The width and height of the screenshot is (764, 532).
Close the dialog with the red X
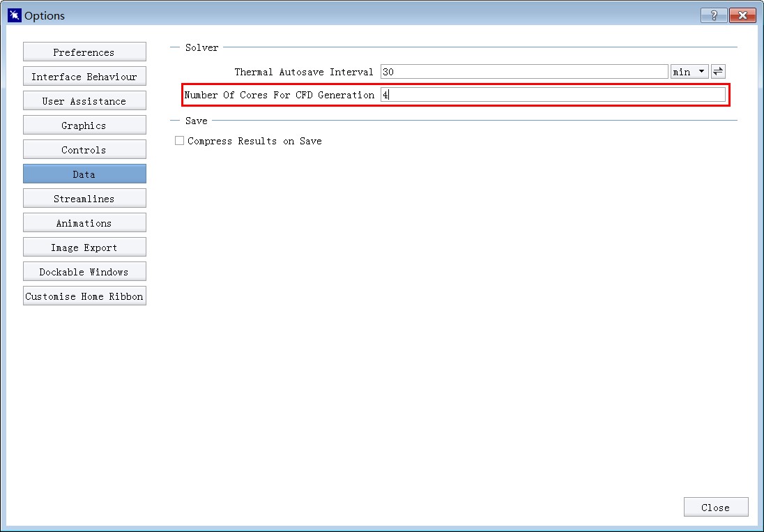[x=742, y=15]
